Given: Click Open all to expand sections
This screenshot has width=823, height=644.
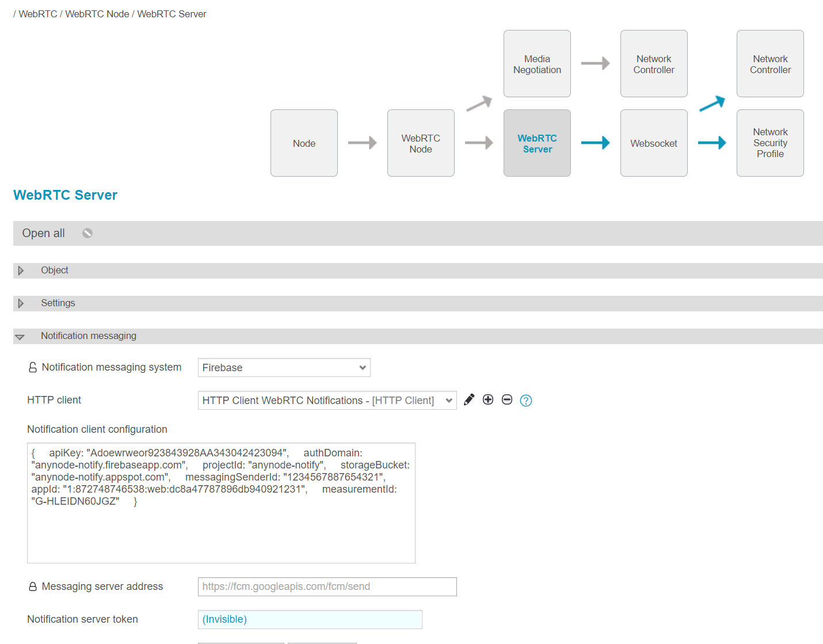Looking at the screenshot, I should 43,233.
